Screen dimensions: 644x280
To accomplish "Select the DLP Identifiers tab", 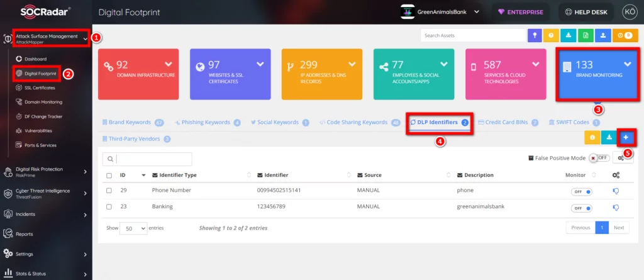I will [x=440, y=122].
